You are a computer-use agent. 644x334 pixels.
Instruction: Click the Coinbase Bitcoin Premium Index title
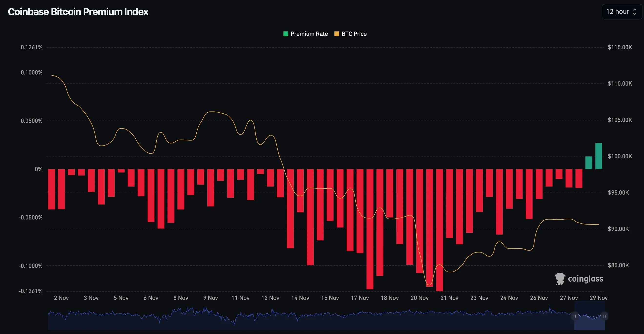[x=78, y=12]
